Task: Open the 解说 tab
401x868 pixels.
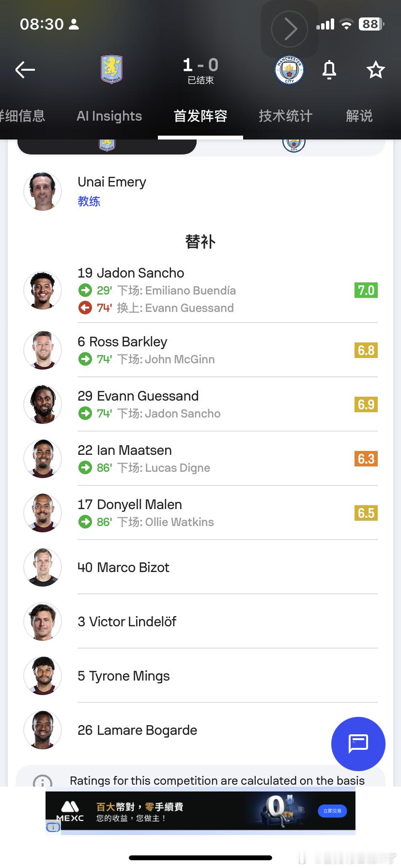Action: pyautogui.click(x=359, y=116)
